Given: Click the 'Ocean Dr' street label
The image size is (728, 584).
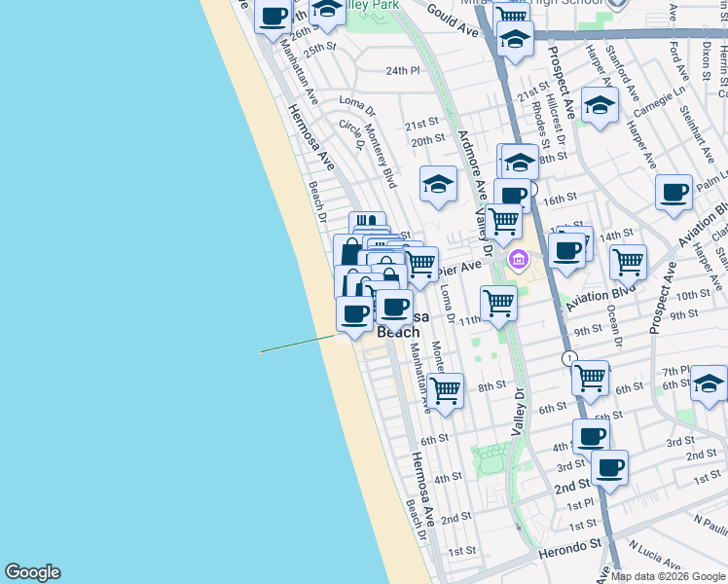Looking at the screenshot, I should 614,326.
